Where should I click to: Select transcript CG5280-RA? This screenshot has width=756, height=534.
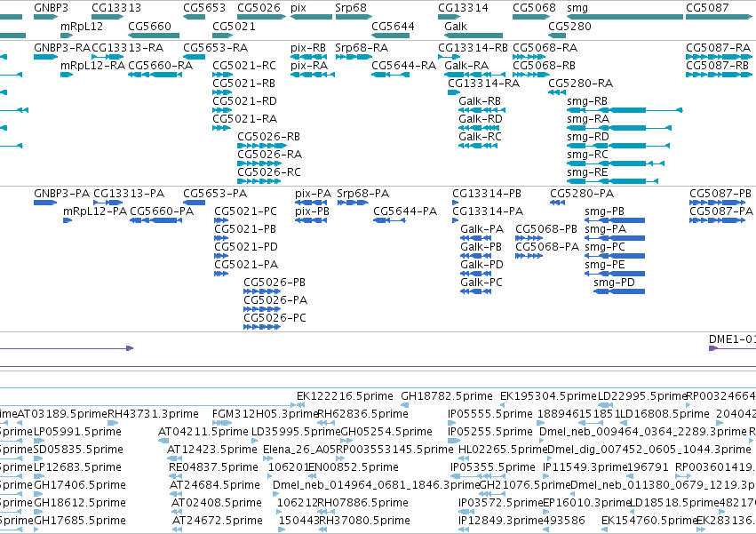pos(580,84)
